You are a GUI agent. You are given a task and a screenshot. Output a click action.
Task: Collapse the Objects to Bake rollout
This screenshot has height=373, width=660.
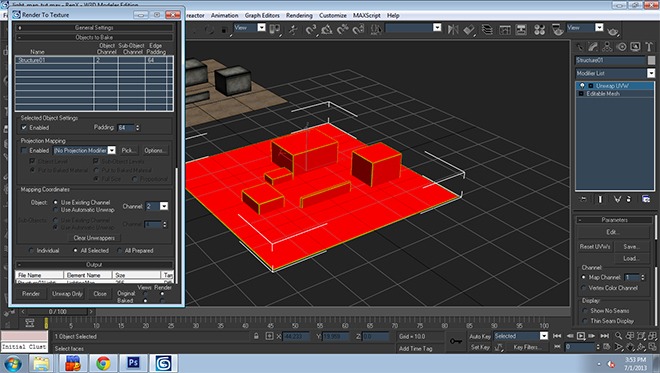click(94, 37)
